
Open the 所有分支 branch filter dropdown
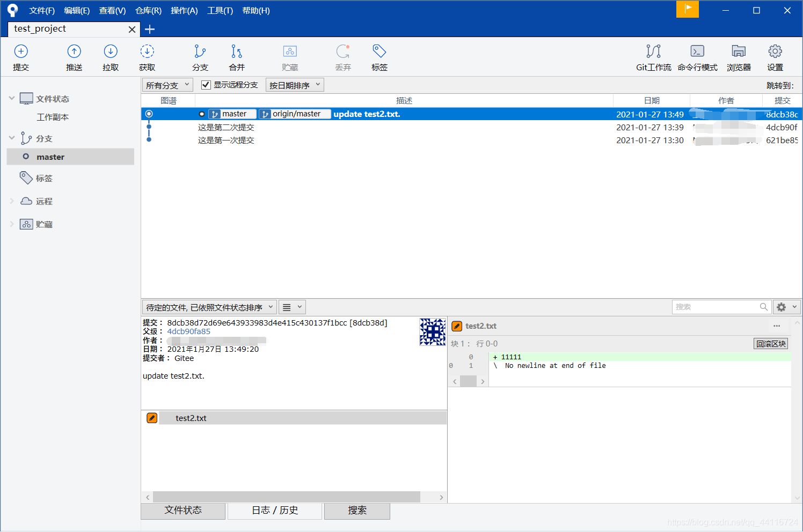168,85
